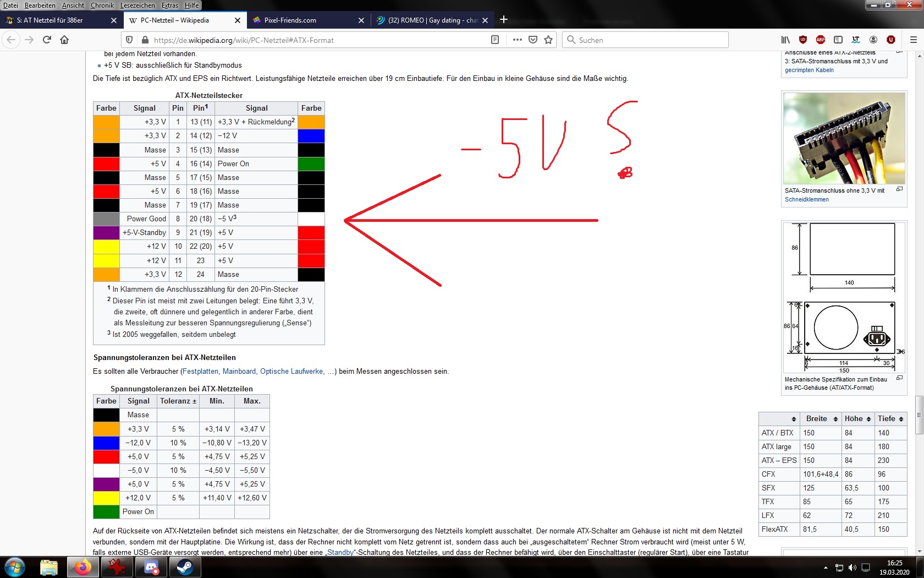Launch Steam from the taskbar
Viewport: 924px width, 578px height.
tap(185, 567)
